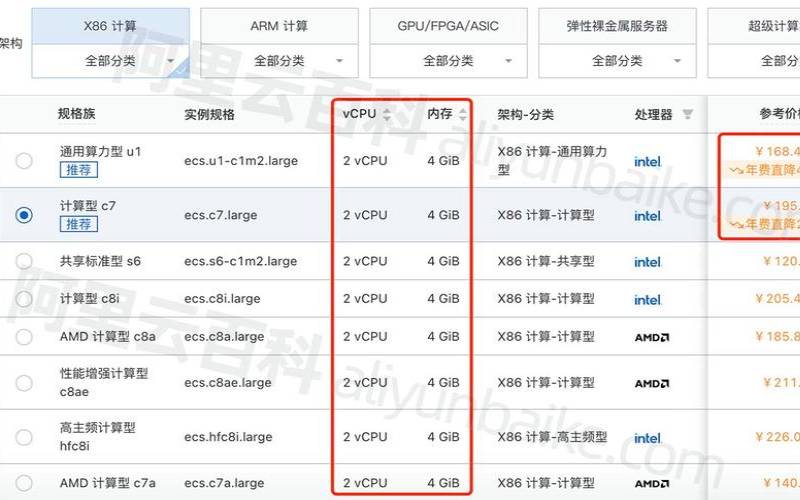This screenshot has height=500, width=800.
Task: Select the AMD 计算型 c7a radio button
Action: point(23,483)
